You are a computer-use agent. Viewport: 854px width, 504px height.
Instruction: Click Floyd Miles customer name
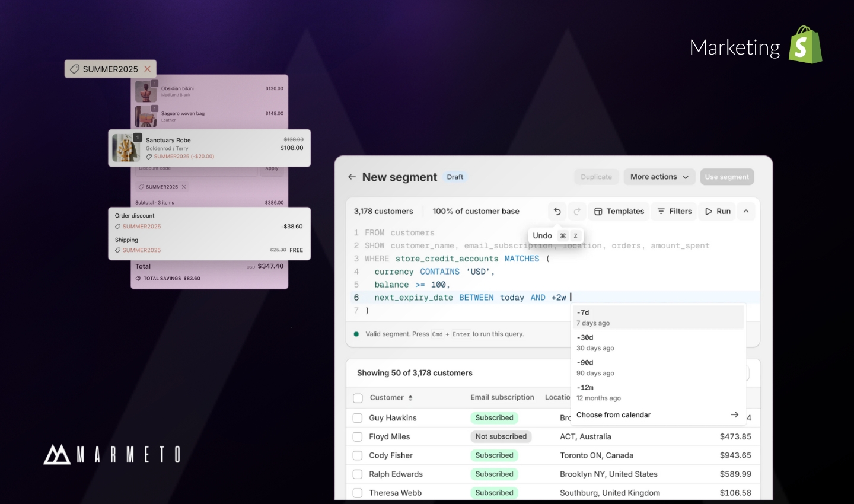click(390, 436)
